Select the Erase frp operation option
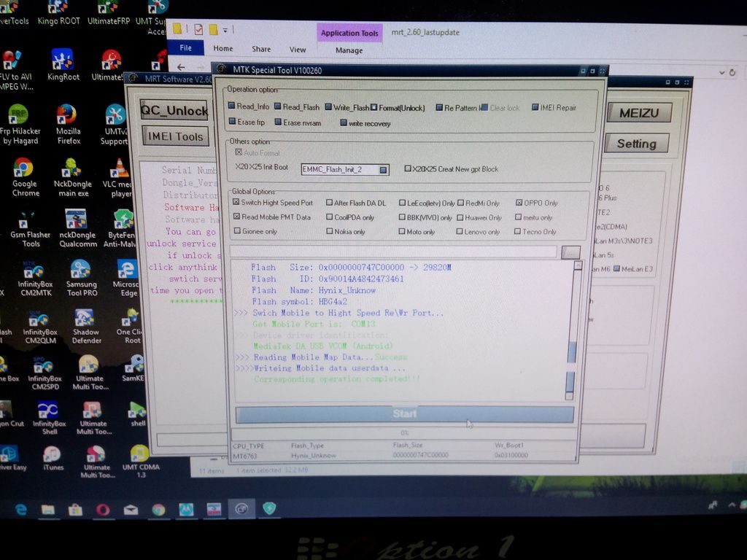Viewport: 747px width, 560px height. [232, 122]
